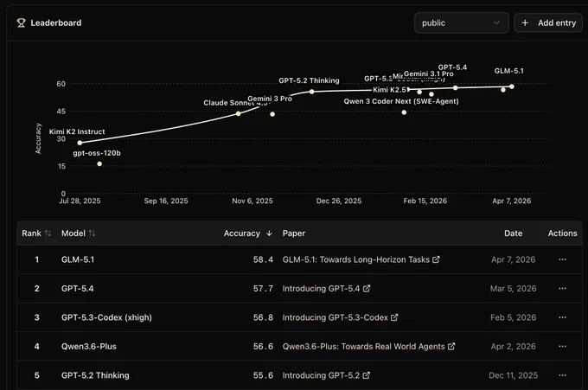Click accuracy value 56.6

click(x=263, y=346)
